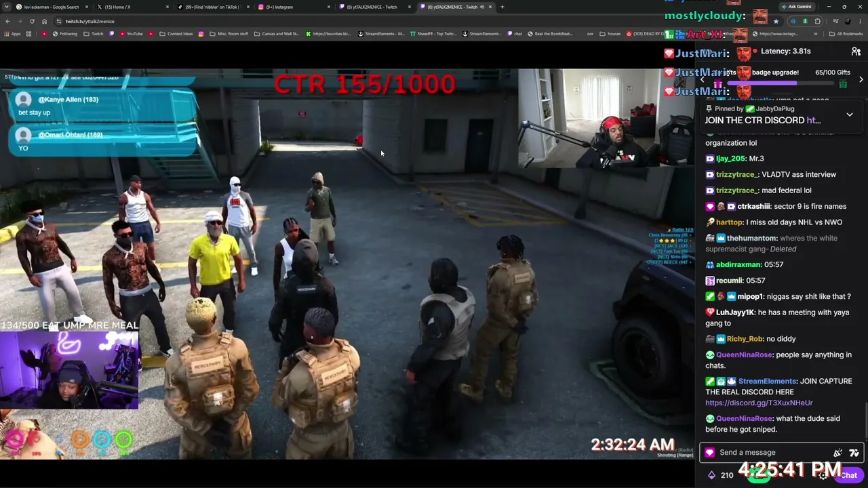Reload the Twitch page

(32, 21)
